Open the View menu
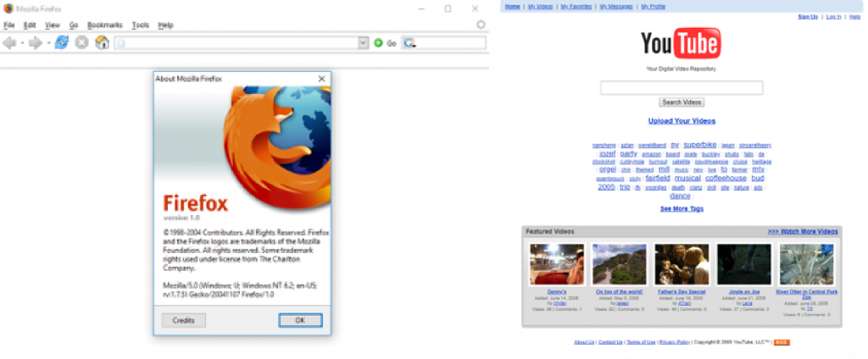The width and height of the screenshot is (868, 359). click(53, 25)
